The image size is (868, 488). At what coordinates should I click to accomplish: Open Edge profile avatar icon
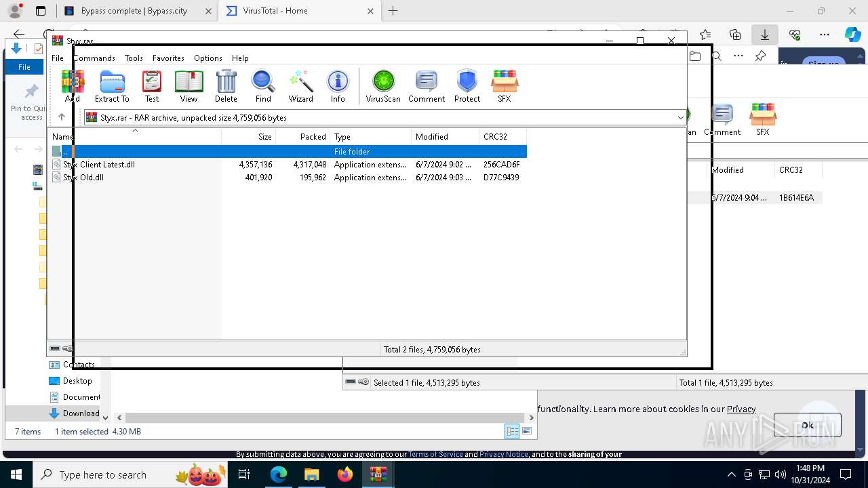(x=14, y=11)
